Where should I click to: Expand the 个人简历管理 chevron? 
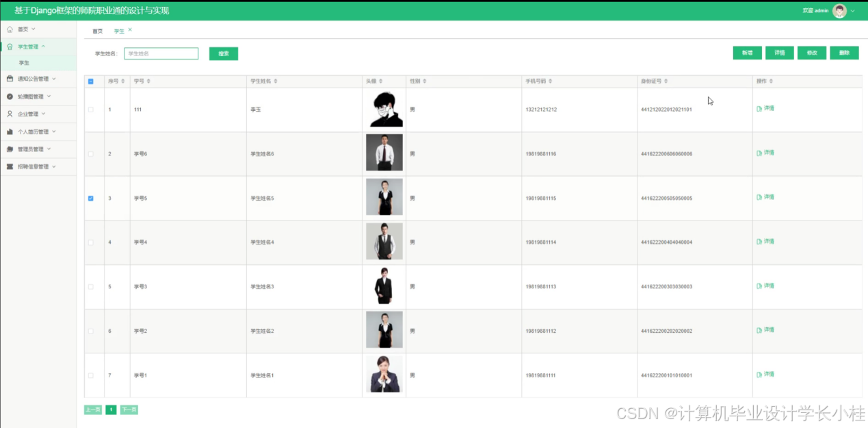tap(54, 131)
